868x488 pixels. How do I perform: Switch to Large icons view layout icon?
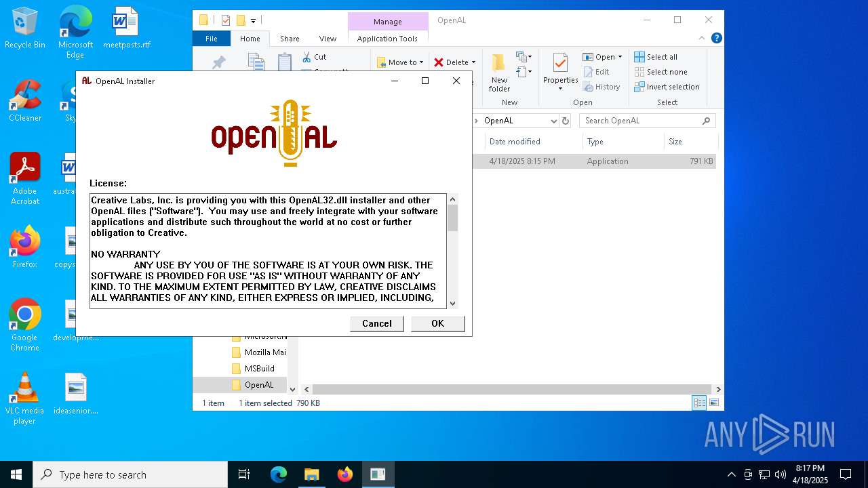(713, 403)
